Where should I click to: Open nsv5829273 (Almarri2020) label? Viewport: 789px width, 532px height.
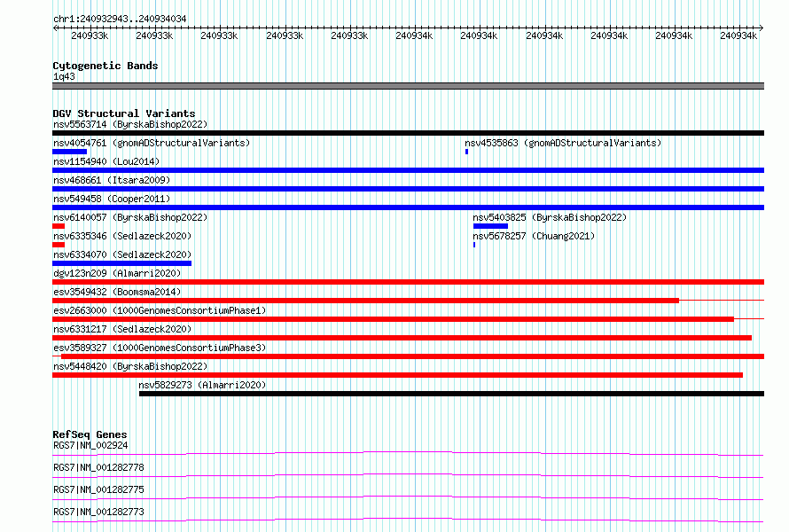(202, 385)
